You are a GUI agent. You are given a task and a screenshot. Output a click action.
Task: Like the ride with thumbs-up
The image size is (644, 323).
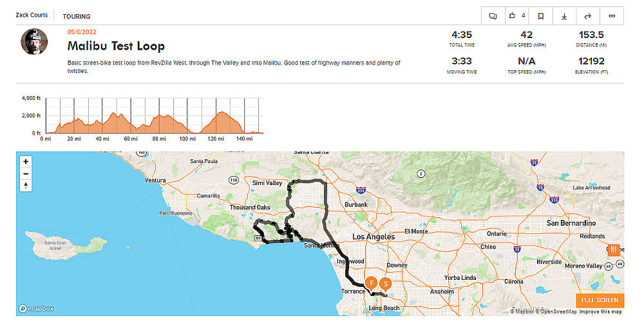516,16
